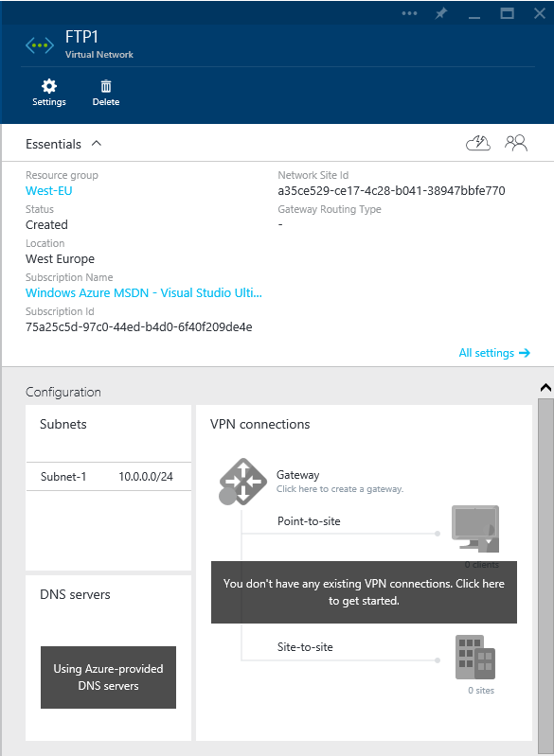Open the Windows Azure MSDN subscription link
This screenshot has width=554, height=756.
point(144,292)
